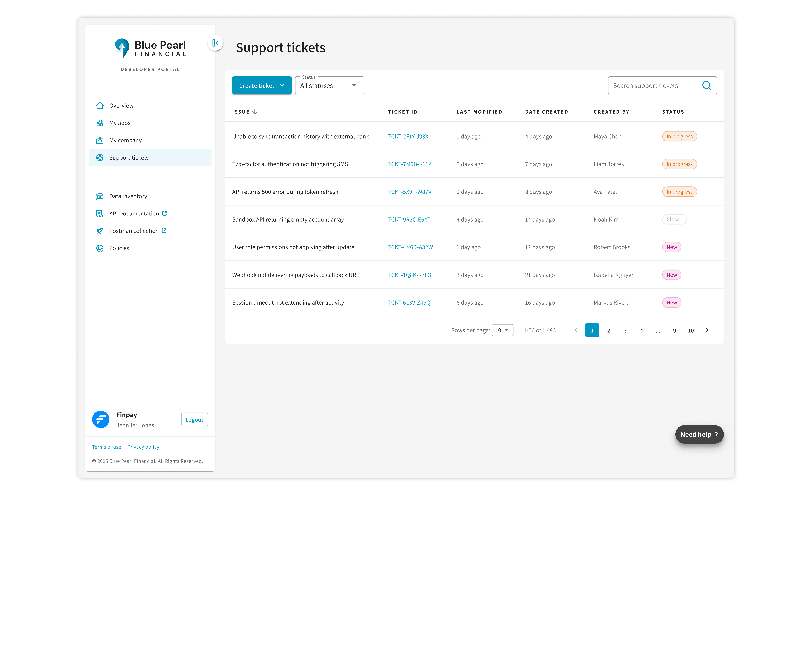Click the Data inventory bank icon

[x=100, y=196]
